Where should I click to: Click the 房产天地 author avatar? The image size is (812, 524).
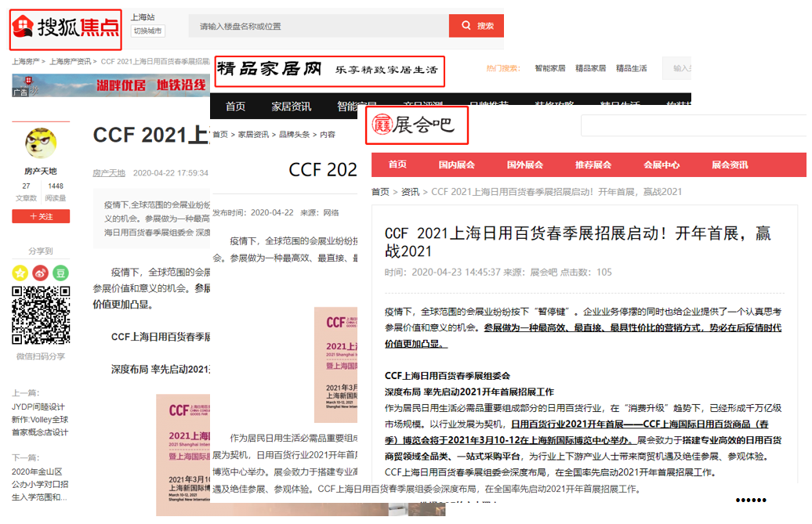[x=41, y=143]
